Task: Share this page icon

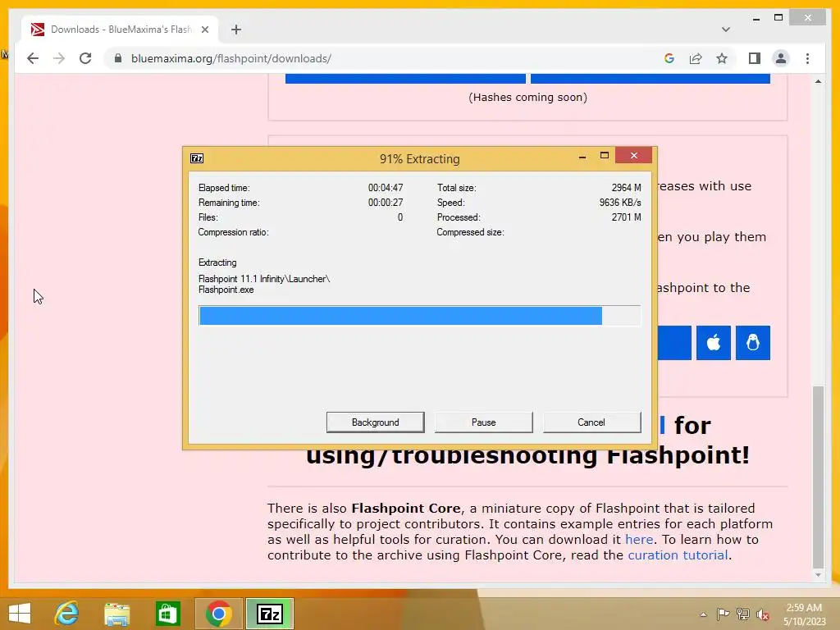Action: 696,58
